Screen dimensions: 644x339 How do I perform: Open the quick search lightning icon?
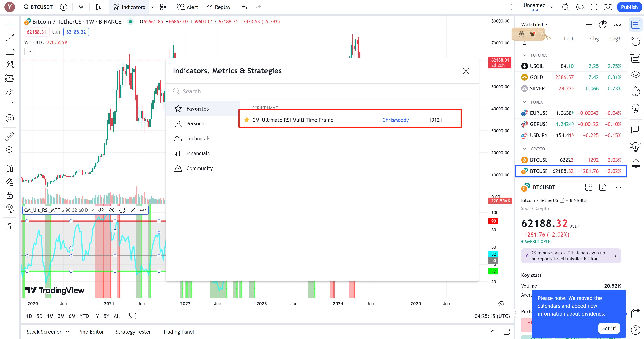click(566, 7)
